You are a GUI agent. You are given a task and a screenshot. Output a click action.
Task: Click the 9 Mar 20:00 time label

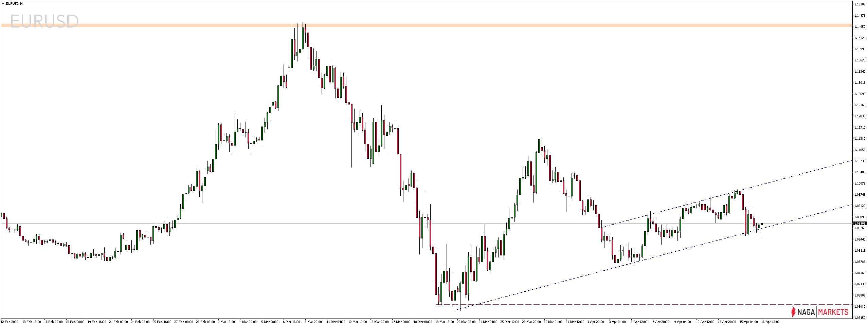313,322
